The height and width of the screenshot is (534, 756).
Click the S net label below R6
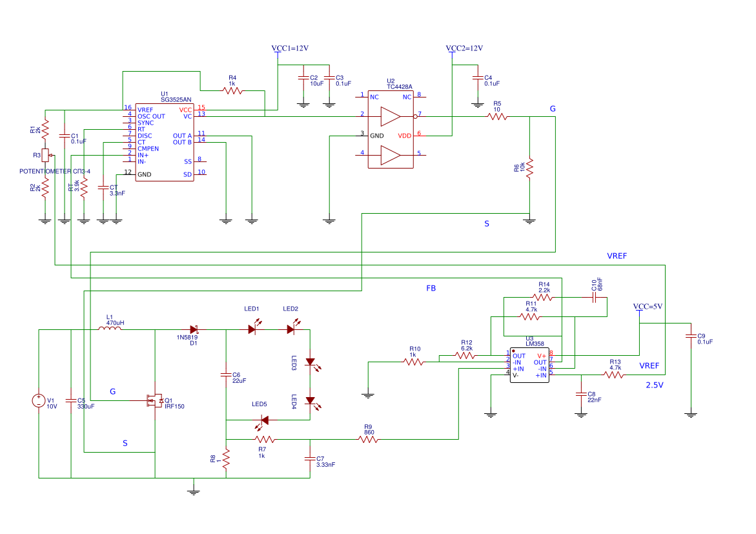click(x=487, y=223)
